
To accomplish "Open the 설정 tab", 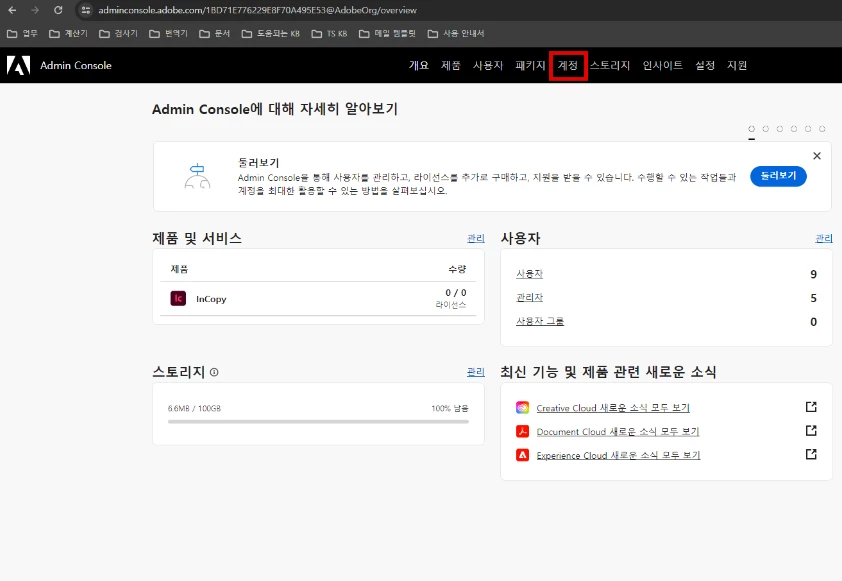I will point(705,66).
